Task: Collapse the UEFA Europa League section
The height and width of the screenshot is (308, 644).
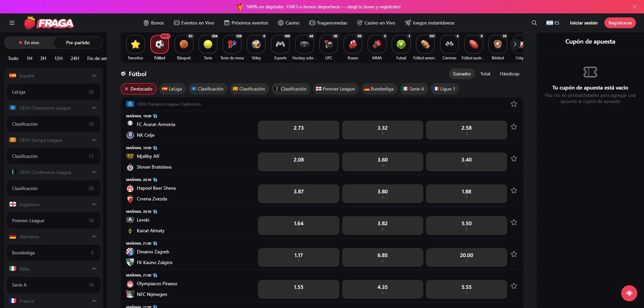Action: (94, 140)
